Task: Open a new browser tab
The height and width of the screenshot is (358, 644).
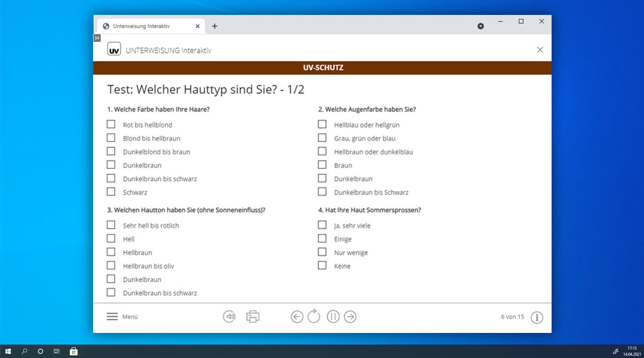Action: point(215,26)
